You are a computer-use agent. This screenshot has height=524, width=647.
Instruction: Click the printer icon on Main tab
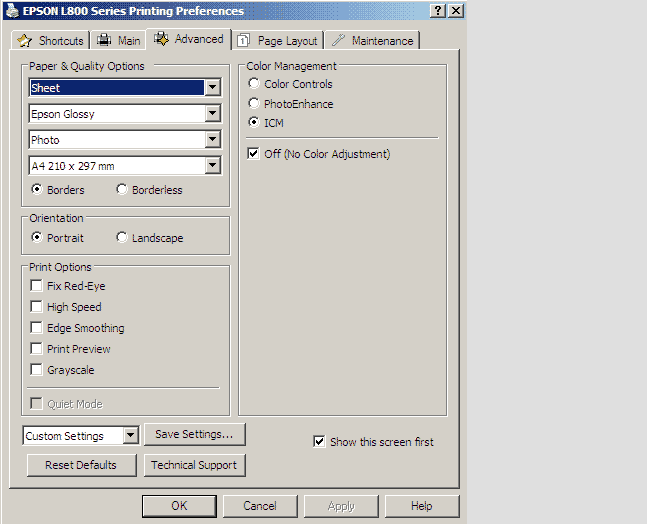104,41
